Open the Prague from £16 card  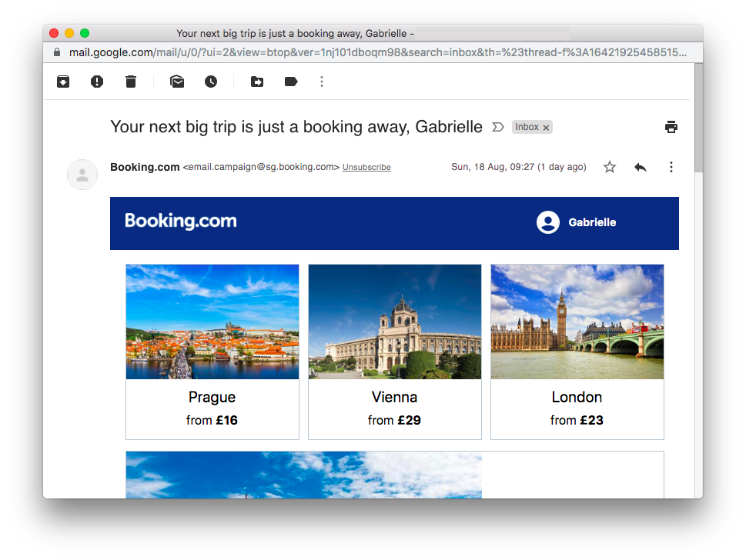(212, 352)
